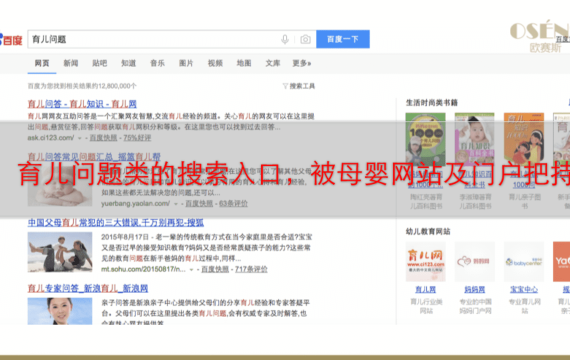Image resolution: width=570 pixels, height=360 pixels.
Task: Switch to the 图片 tab
Action: 186,63
